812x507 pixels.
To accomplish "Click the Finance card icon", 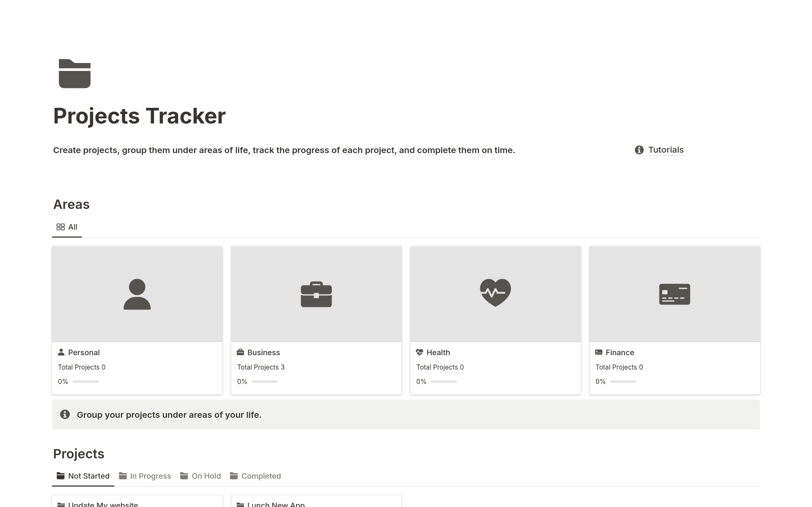I will coord(674,293).
